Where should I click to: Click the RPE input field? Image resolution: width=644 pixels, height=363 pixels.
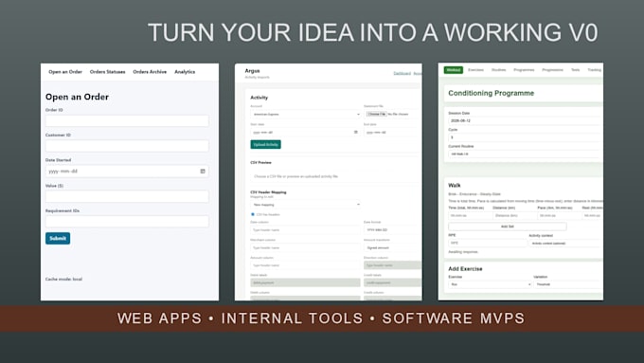click(488, 243)
